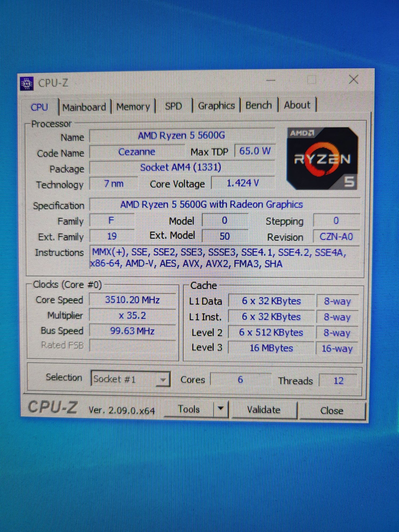399x532 pixels.
Task: Open the Bench tab
Action: click(259, 105)
